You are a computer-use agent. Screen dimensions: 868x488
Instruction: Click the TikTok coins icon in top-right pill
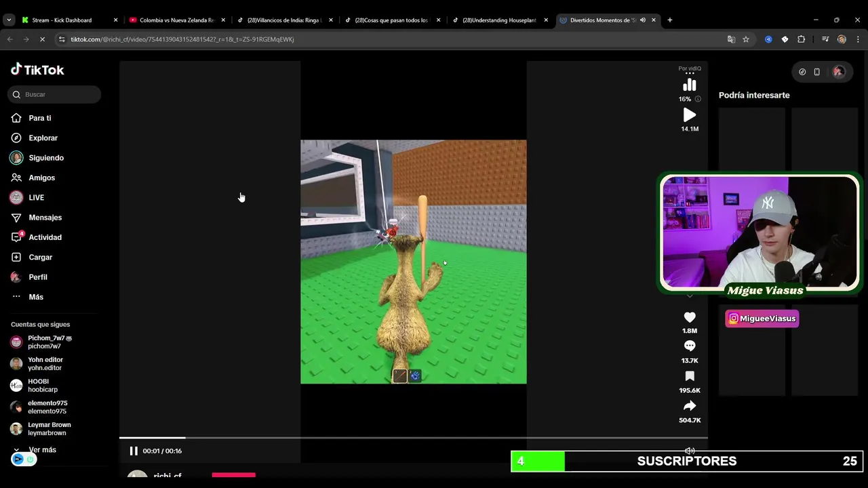[x=802, y=72]
